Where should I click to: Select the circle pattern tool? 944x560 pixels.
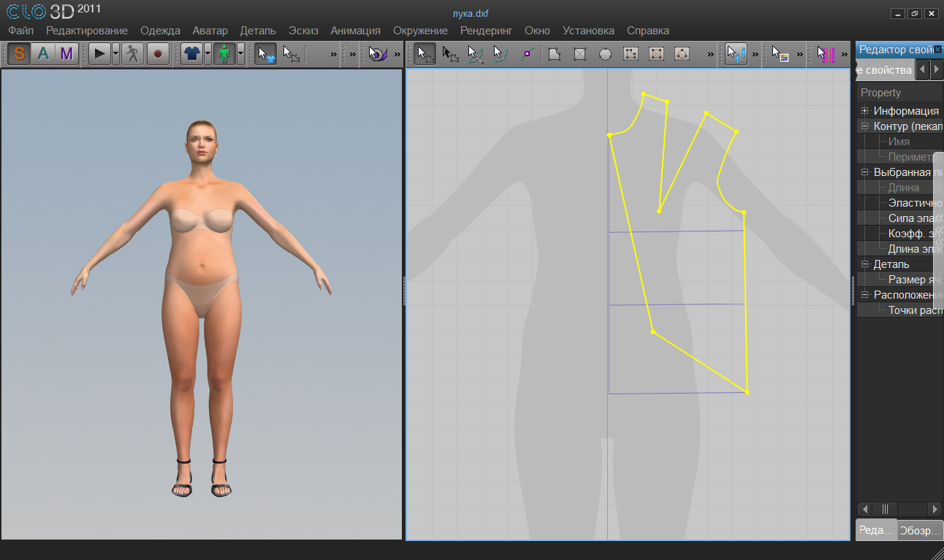605,54
